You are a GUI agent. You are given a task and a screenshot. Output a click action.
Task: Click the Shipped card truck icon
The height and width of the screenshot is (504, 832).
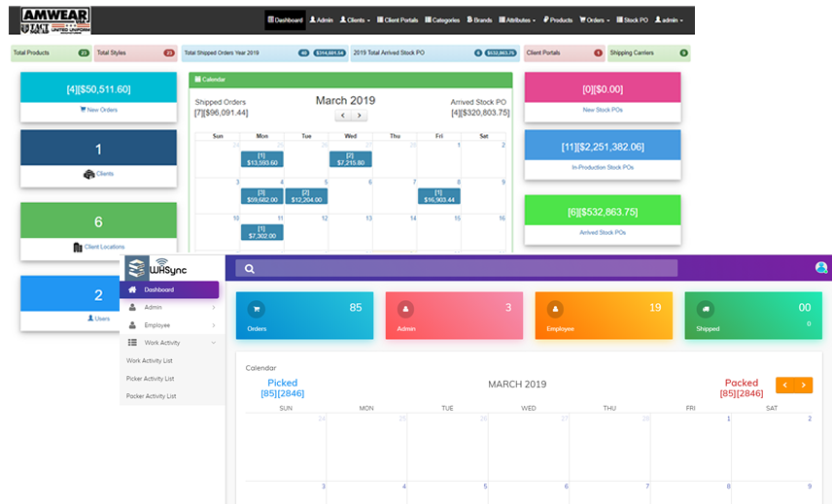tap(706, 309)
